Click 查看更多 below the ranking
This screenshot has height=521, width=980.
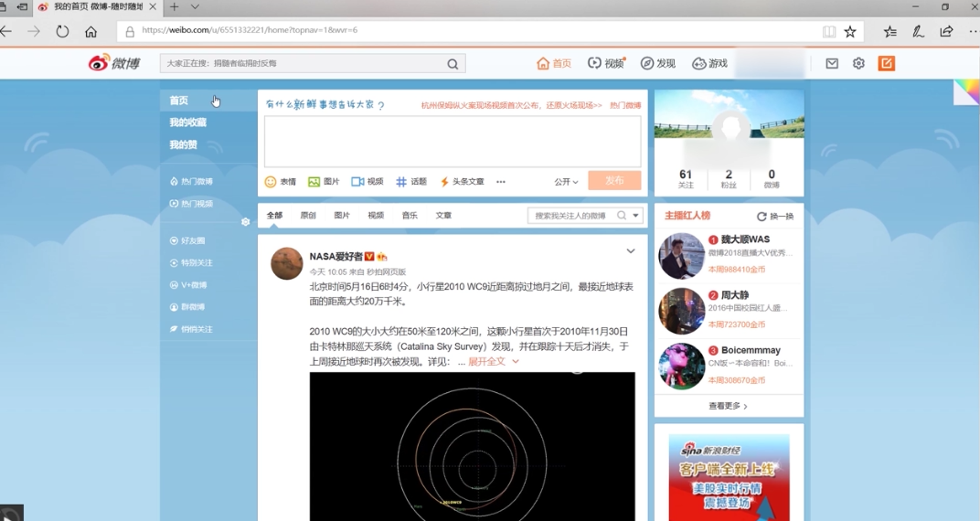(728, 406)
